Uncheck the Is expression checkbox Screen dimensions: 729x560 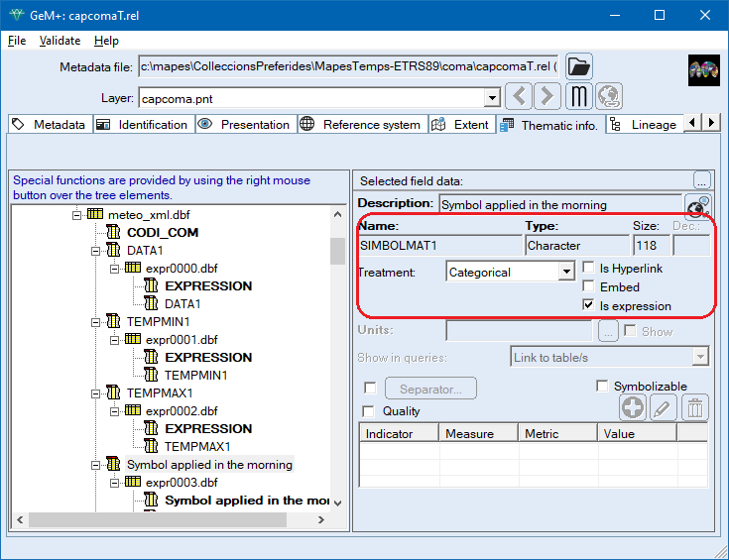click(588, 305)
